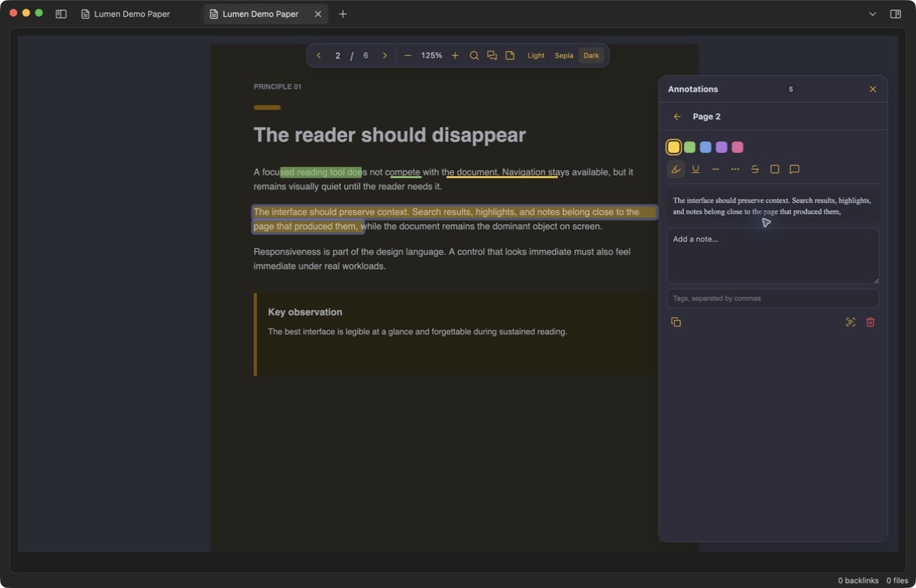Click the total page count '6'
Screen dimensions: 916x588
point(365,55)
